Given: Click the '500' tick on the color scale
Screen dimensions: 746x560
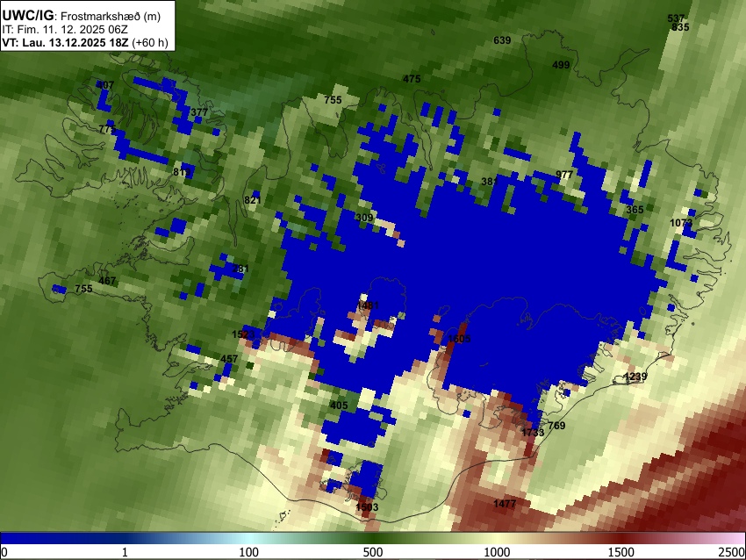Looking at the screenshot, I should (373, 552).
